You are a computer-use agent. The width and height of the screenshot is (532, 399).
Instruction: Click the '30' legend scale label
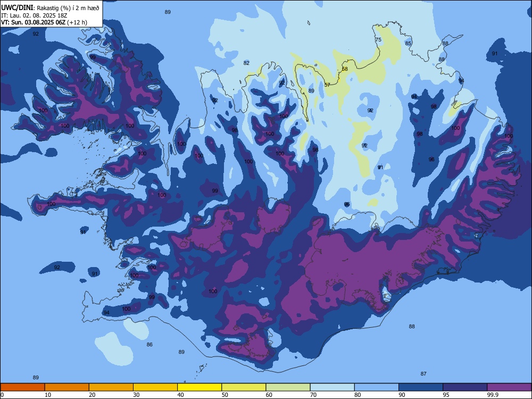coord(136,395)
